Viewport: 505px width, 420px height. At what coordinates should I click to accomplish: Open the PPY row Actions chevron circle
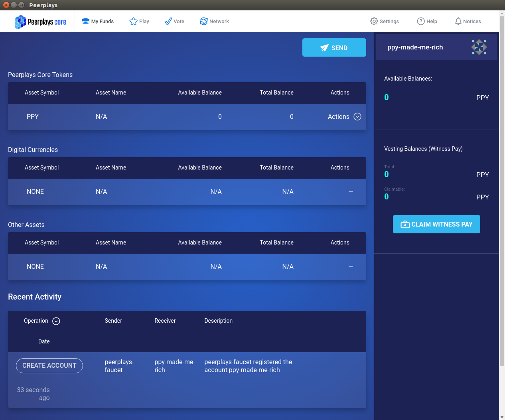pos(357,116)
